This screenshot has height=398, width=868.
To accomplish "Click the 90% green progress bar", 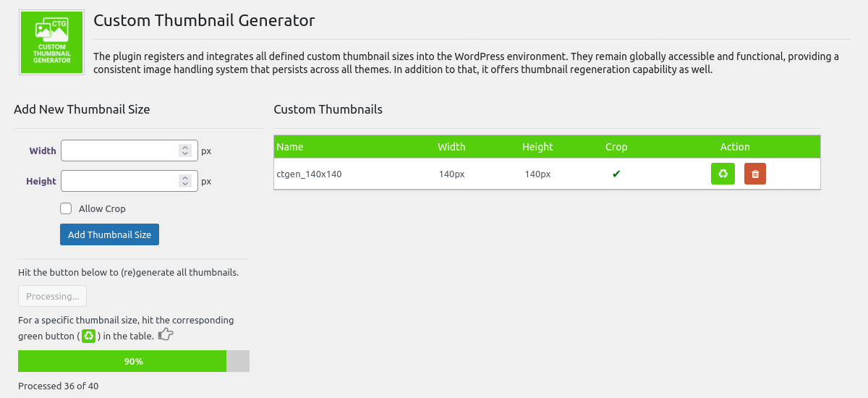I will point(122,361).
